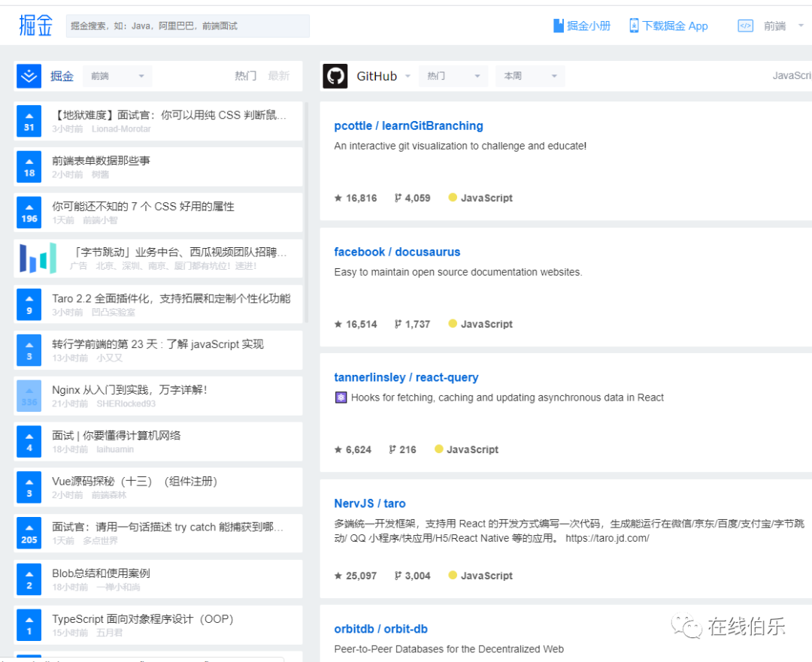Click the 16,816 star count of learnGitBranching
Screen dimensions: 812x662
click(x=356, y=198)
